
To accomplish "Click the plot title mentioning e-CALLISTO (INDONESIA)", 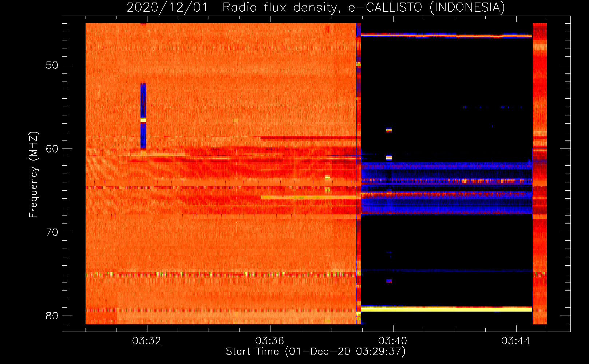I will [x=316, y=7].
